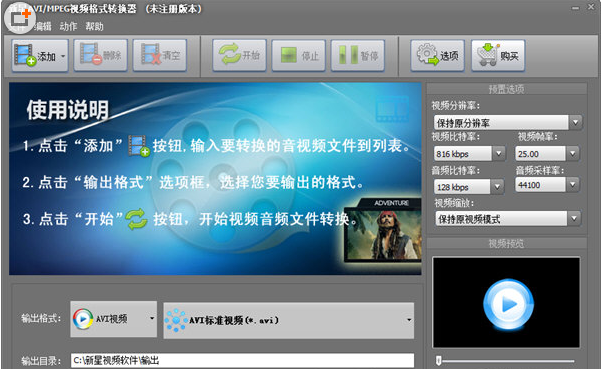601x369 pixels.
Task: Click the 删除 (Delete) film icon
Action: pos(90,54)
